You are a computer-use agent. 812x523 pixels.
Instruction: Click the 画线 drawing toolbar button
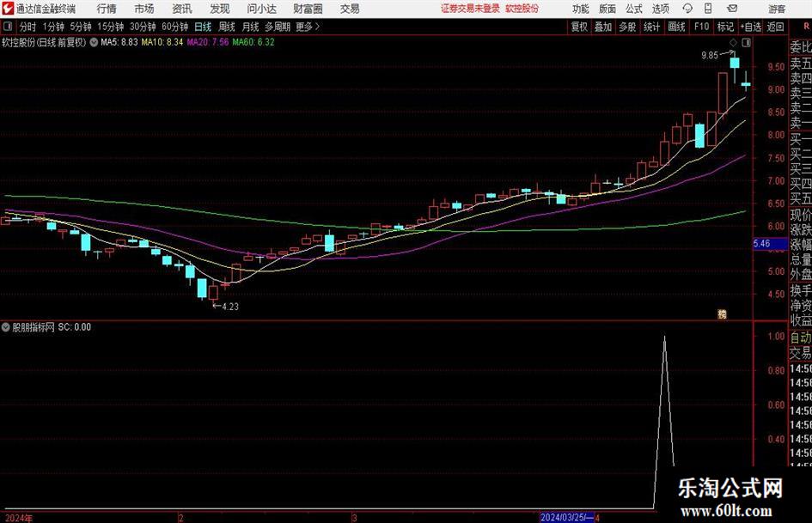[x=677, y=27]
